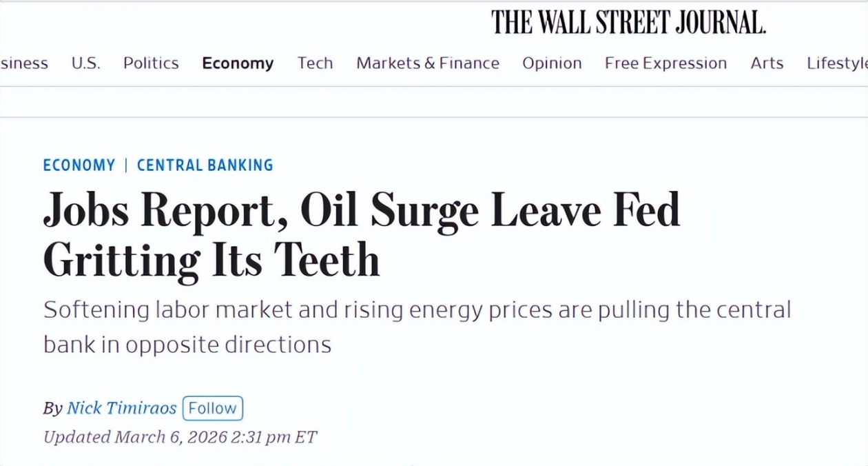Viewport: 868px width, 466px height.
Task: Click The Wall Street Journal logo
Action: 628,23
